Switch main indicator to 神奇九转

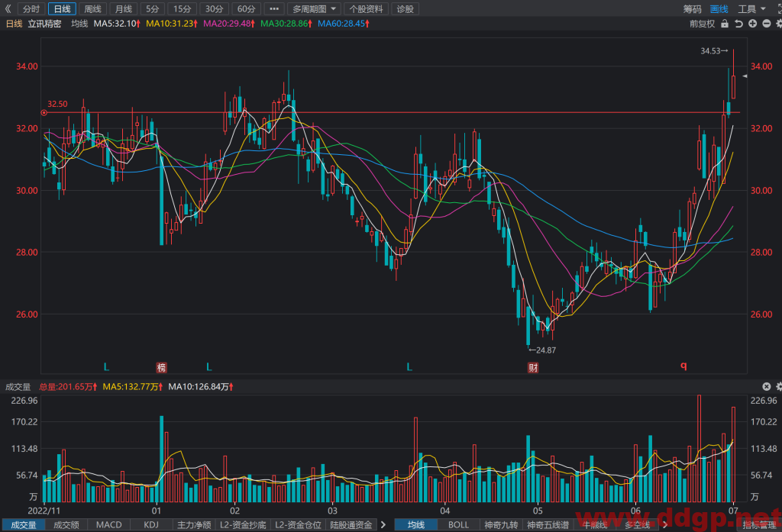(x=501, y=524)
